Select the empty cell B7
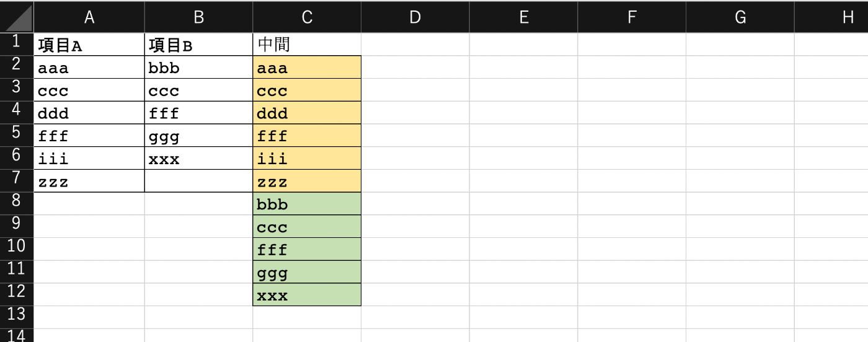Image resolution: width=868 pixels, height=342 pixels. [x=198, y=181]
